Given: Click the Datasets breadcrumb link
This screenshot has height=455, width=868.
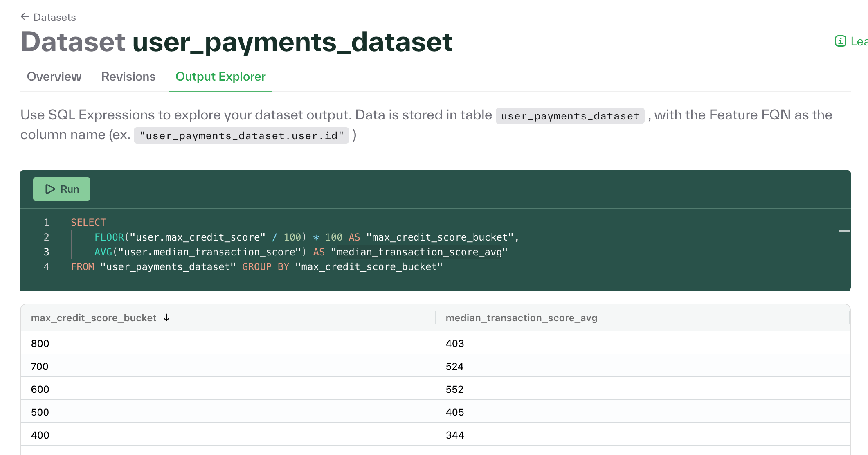Looking at the screenshot, I should [54, 17].
